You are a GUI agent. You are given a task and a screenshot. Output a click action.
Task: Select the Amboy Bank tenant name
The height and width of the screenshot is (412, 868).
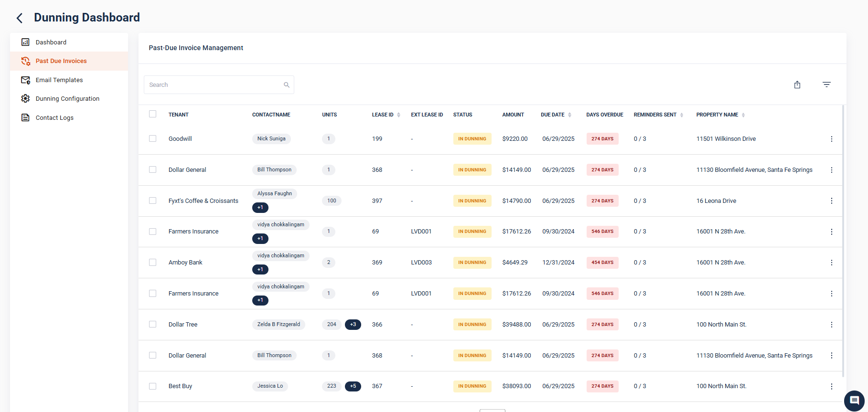(185, 263)
